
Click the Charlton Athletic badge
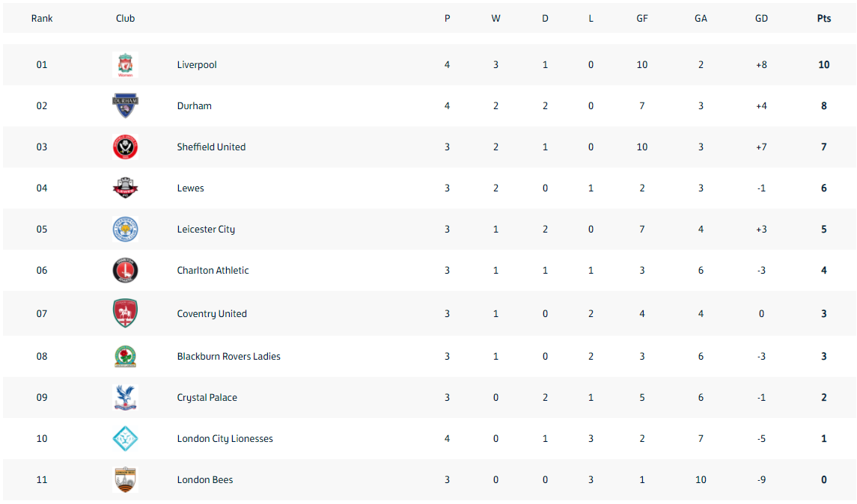[x=125, y=270]
